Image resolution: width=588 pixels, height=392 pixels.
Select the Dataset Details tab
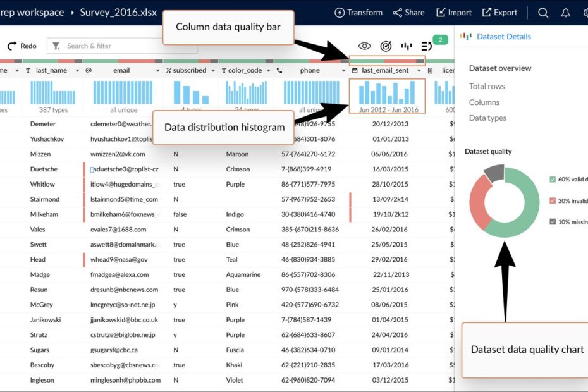pos(503,37)
